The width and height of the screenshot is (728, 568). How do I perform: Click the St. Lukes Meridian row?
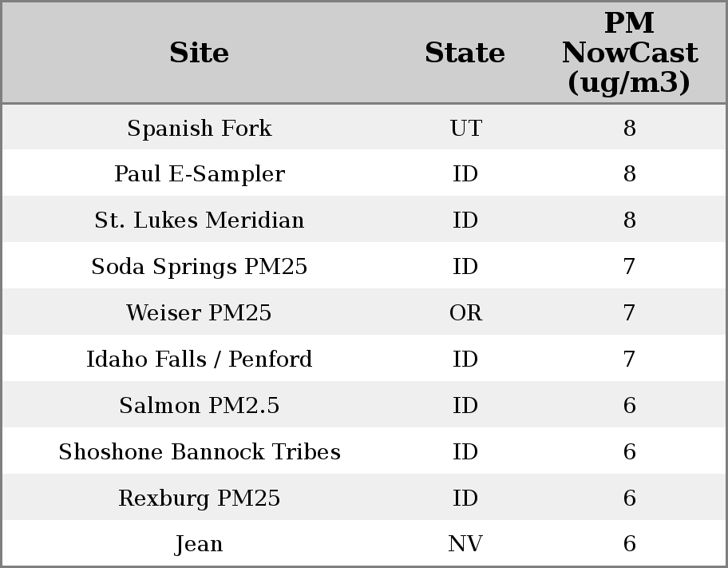[x=199, y=220]
